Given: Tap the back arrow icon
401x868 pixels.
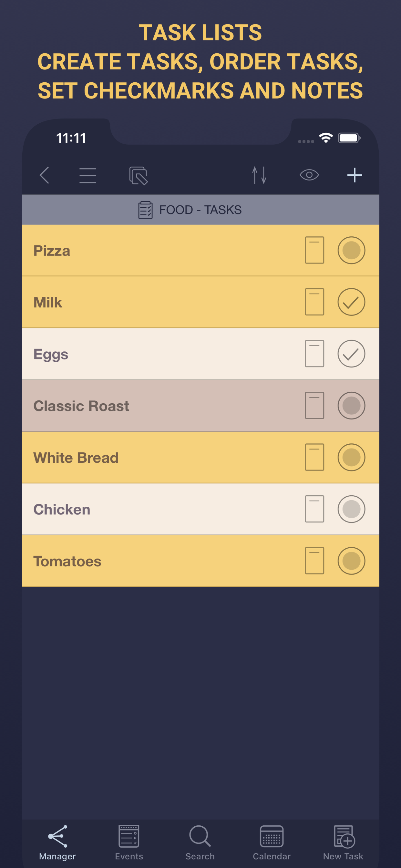Looking at the screenshot, I should (45, 175).
